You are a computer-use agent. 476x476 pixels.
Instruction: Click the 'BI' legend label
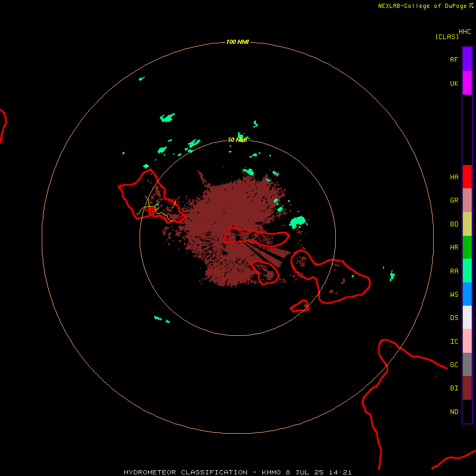coord(454,388)
